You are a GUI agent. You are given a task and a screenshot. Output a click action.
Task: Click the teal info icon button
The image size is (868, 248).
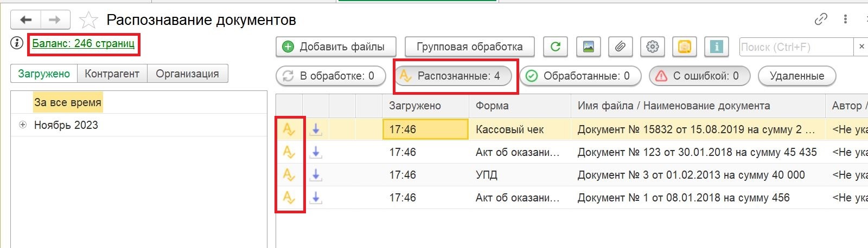coord(717,47)
